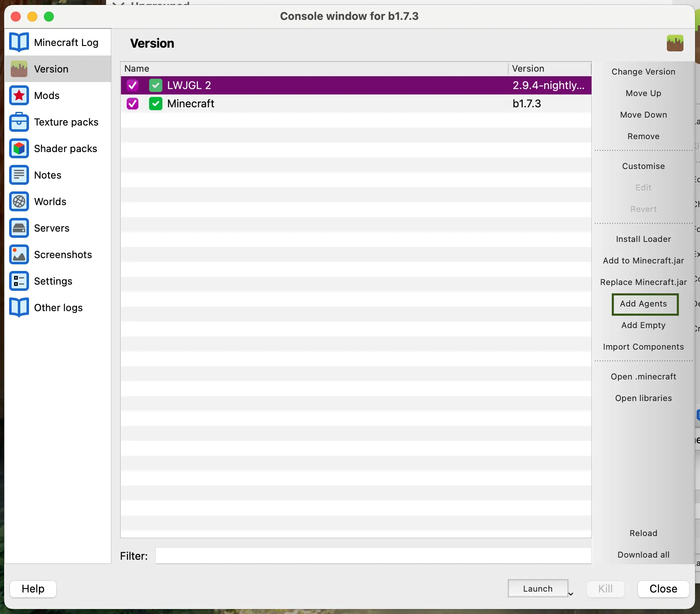The height and width of the screenshot is (614, 700).
Task: Expand the Launch button dropdown arrow
Action: click(x=571, y=594)
